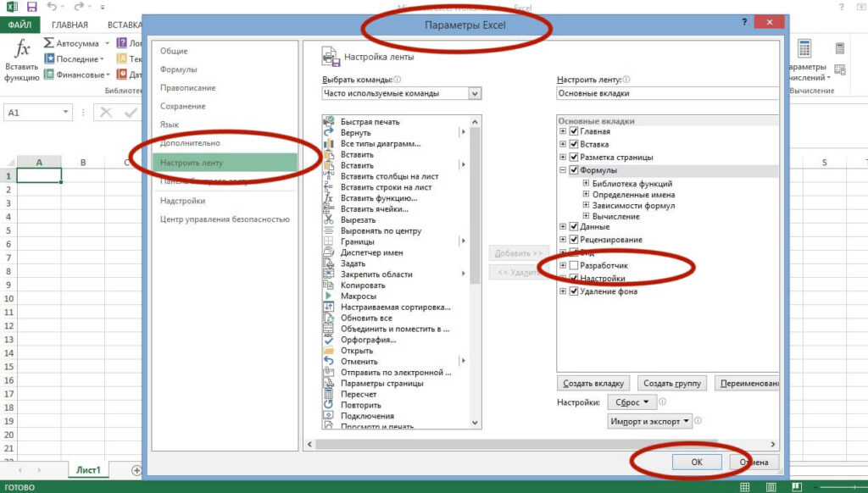
Task: Click the Отмена cancel button
Action: click(754, 462)
